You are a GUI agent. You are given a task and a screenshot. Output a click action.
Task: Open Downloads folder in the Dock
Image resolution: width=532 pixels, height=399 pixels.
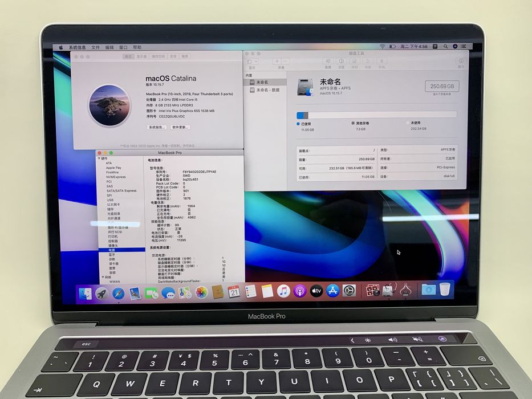point(429,290)
